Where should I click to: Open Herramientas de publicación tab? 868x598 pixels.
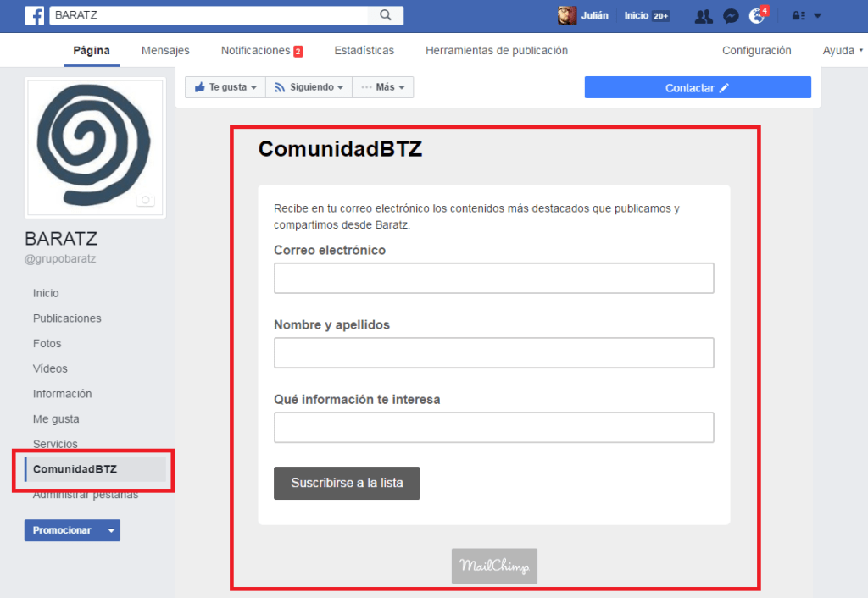pyautogui.click(x=497, y=50)
